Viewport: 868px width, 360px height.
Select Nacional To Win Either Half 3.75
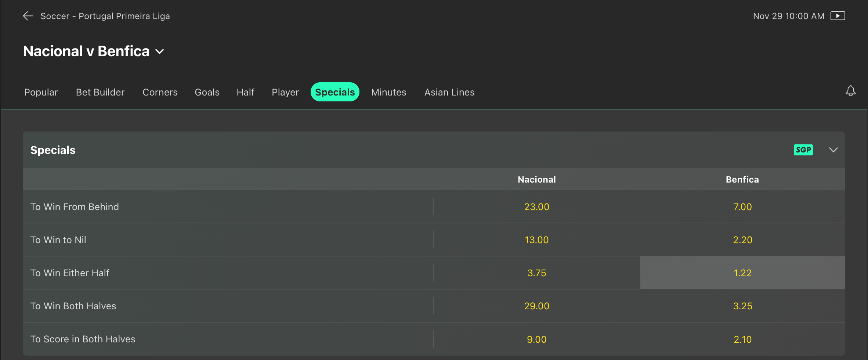pos(536,273)
